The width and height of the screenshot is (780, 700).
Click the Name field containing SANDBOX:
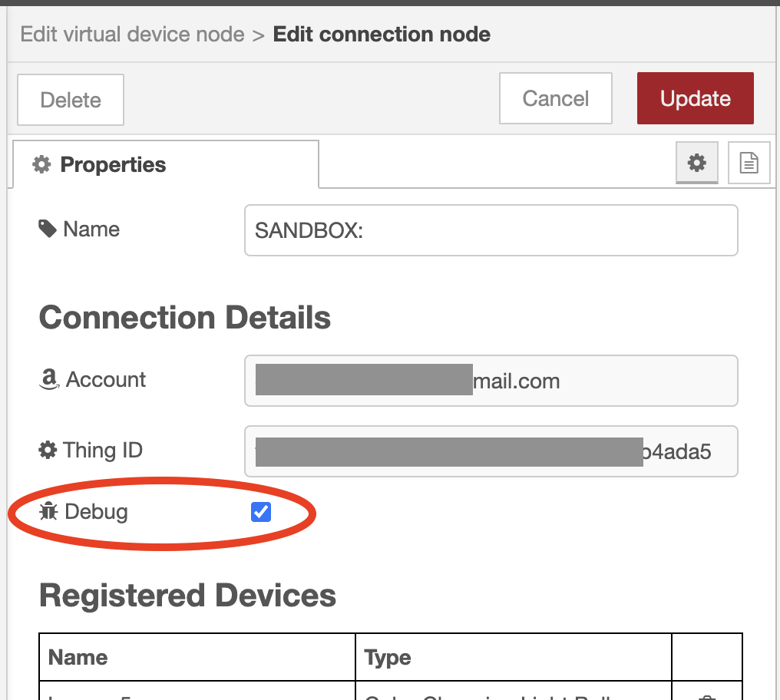click(491, 229)
